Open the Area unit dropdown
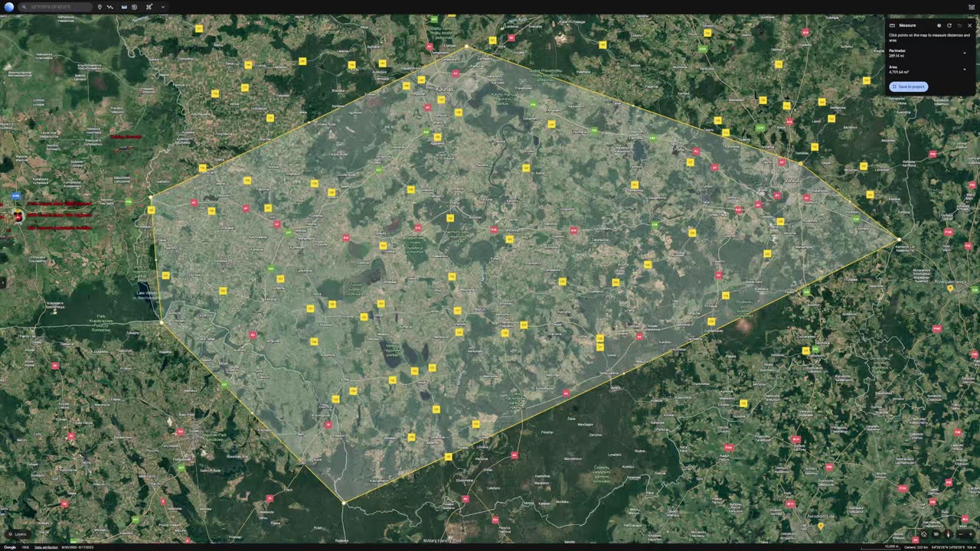980x551 pixels. coord(964,70)
